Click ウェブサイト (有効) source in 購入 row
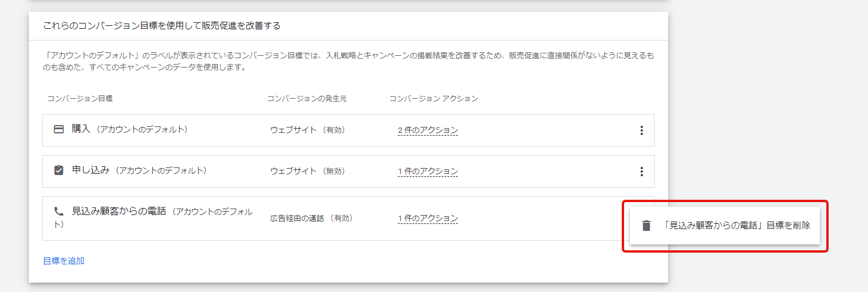The width and height of the screenshot is (868, 292). 307,130
